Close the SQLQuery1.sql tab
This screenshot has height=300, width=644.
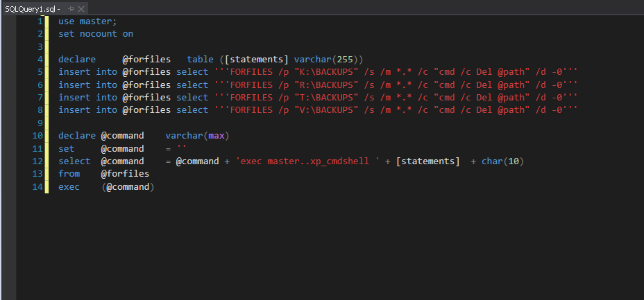[x=81, y=8]
